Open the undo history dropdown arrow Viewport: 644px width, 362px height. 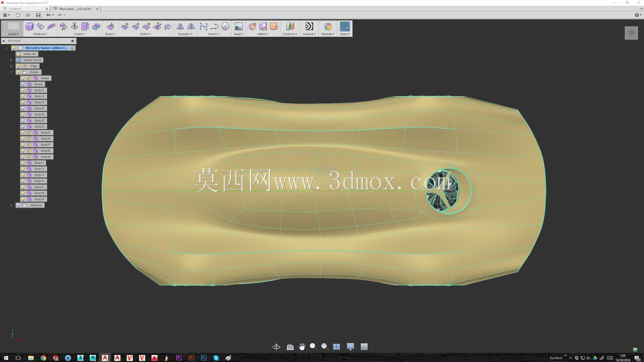pyautogui.click(x=53, y=15)
